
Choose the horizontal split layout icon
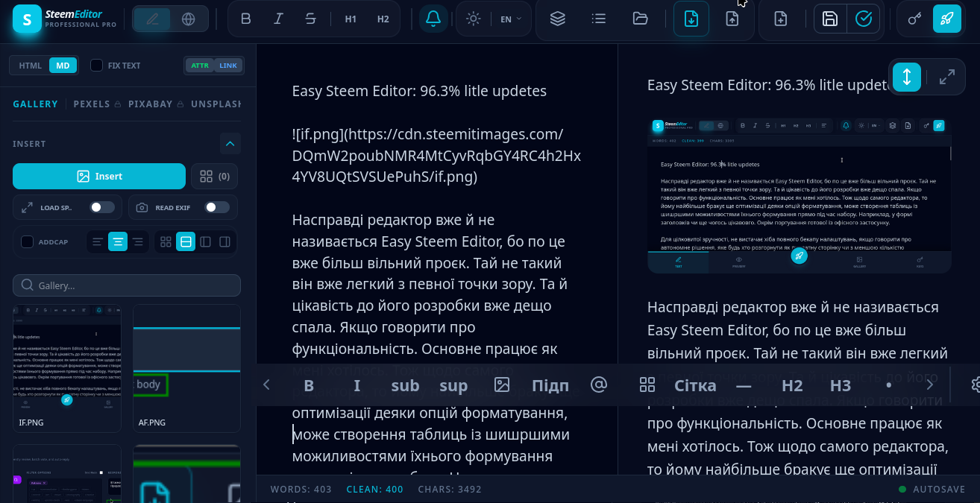click(x=186, y=242)
